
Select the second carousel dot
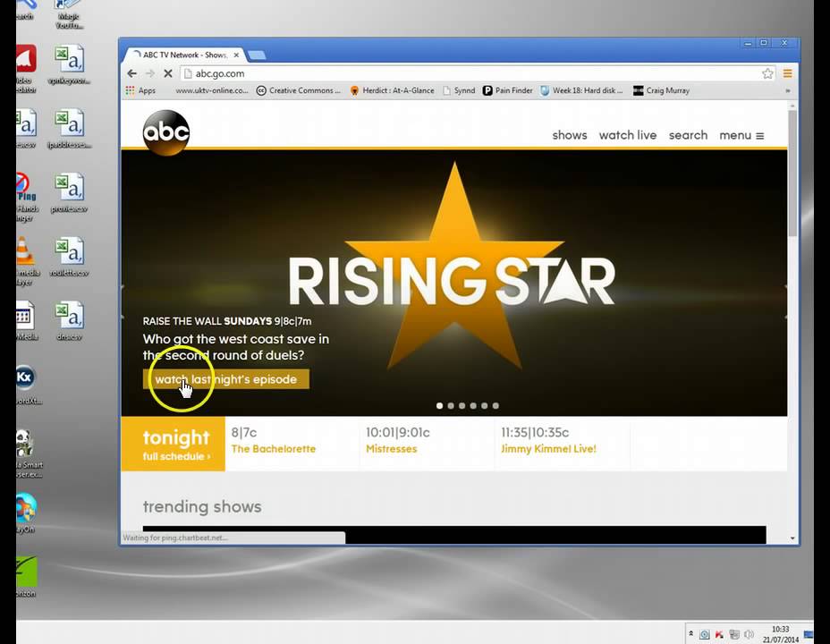(x=451, y=406)
